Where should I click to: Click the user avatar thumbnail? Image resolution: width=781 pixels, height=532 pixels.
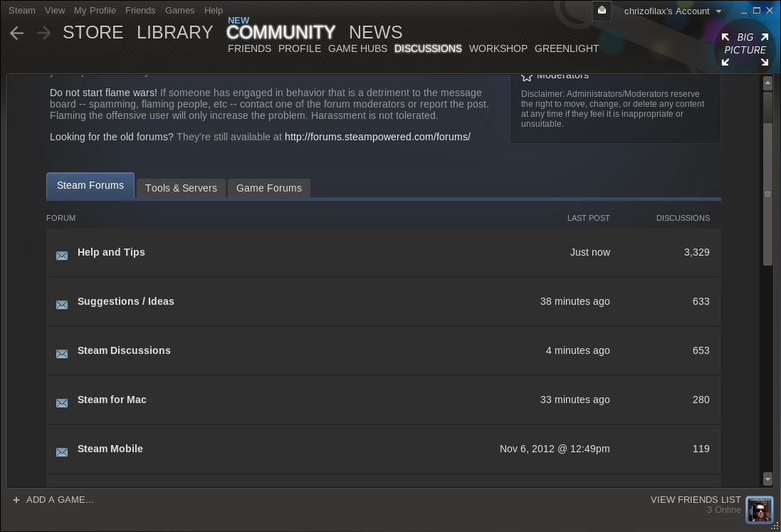pos(759,510)
